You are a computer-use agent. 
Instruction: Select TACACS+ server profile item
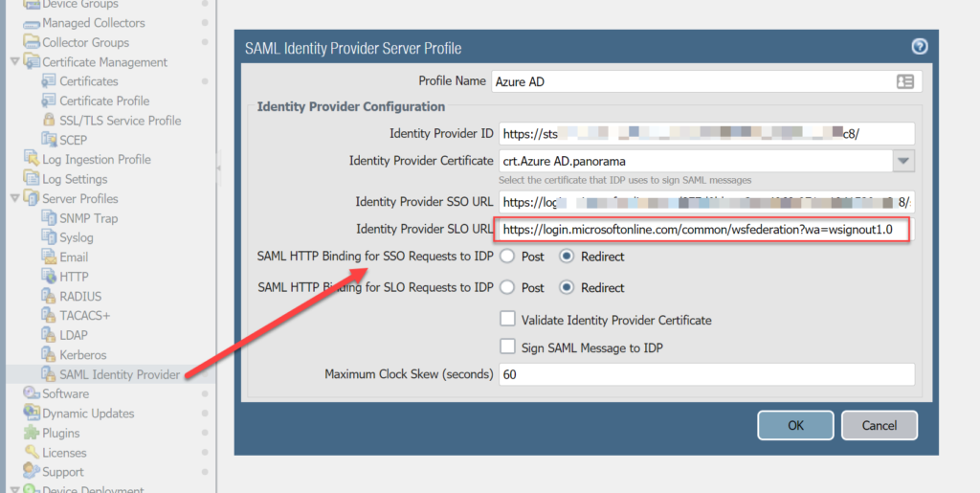click(84, 316)
